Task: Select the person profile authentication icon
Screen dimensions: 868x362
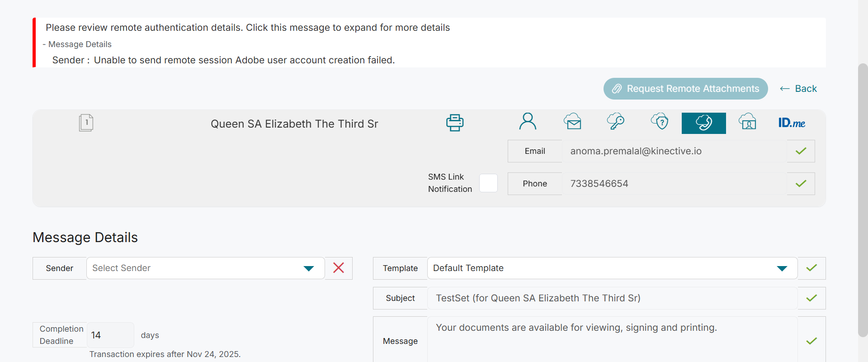Action: coord(528,122)
